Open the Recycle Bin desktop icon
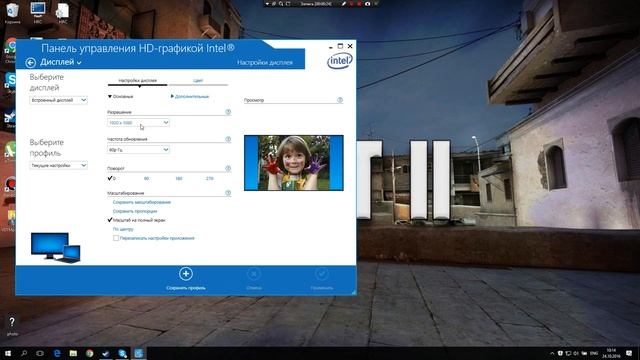The width and height of the screenshot is (640, 360). (x=13, y=13)
